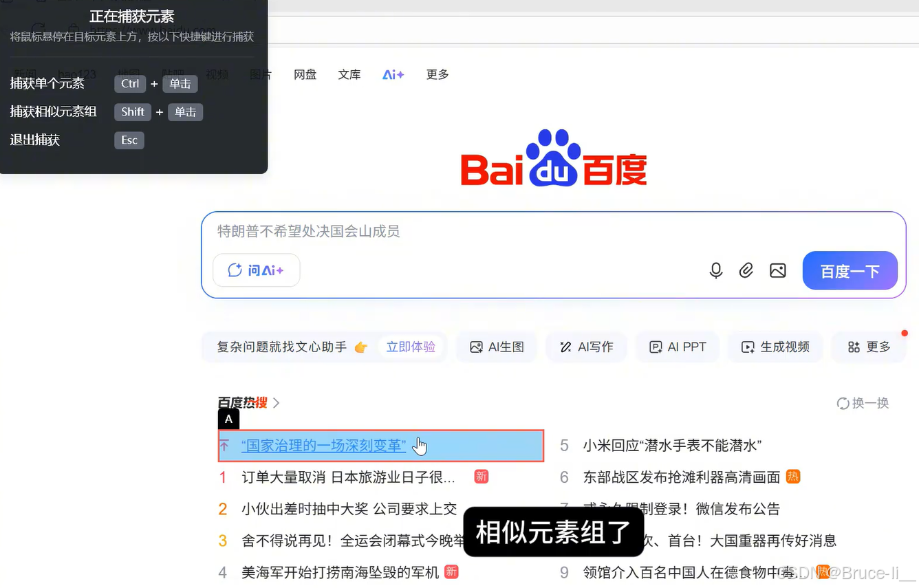Screen dimensions: 919x588
Task: Click the paperclip attachment icon
Action: 746,270
